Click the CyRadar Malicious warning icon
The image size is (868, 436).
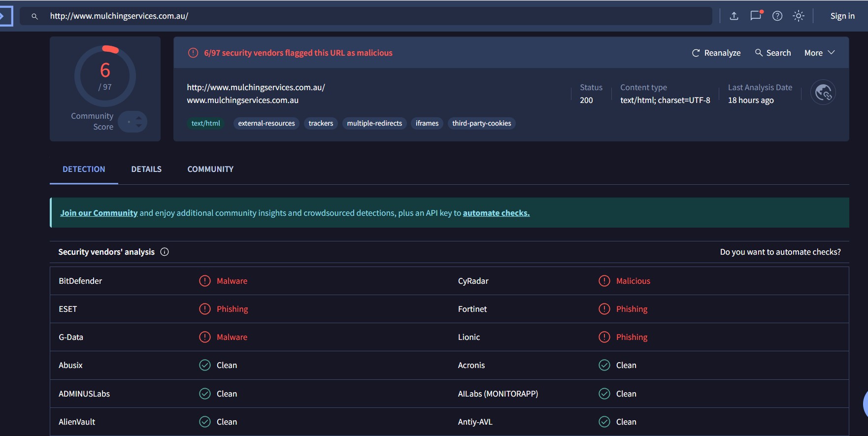[x=604, y=281]
